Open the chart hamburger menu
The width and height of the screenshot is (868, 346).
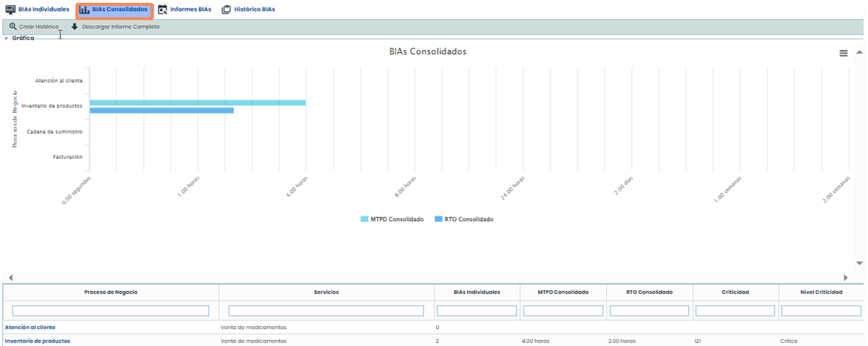pos(843,53)
